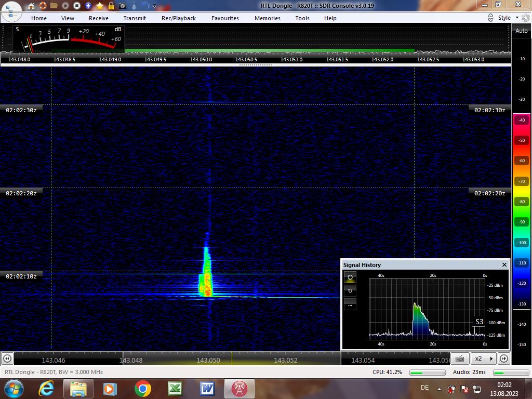Viewport: 532px width, 399px height.
Task: Click the bright signal burst in waterfall
Action: (x=206, y=273)
